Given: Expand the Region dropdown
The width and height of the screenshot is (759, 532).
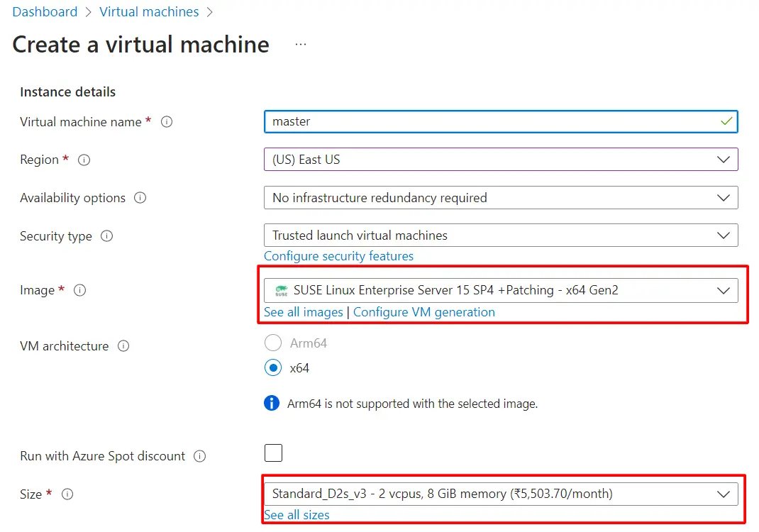Looking at the screenshot, I should point(500,160).
